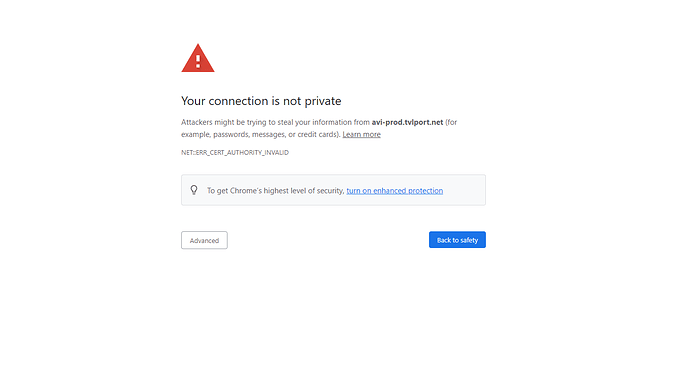Click the white exclamation mark inside the triangle
The width and height of the screenshot is (690, 383).
[x=198, y=61]
